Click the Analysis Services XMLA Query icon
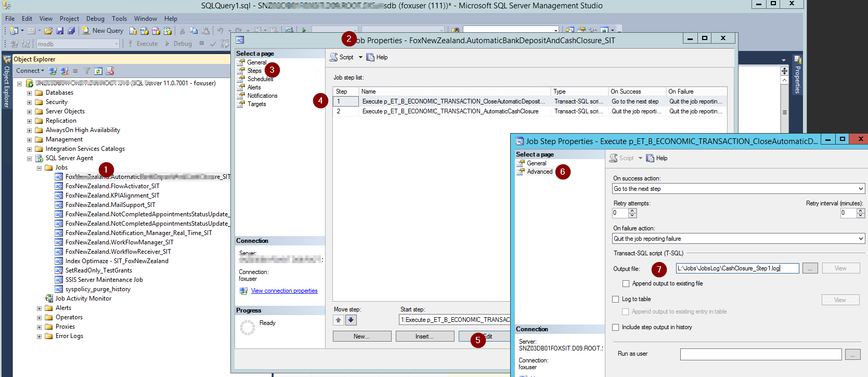Viewport: 868px width, 377px height. tap(167, 31)
